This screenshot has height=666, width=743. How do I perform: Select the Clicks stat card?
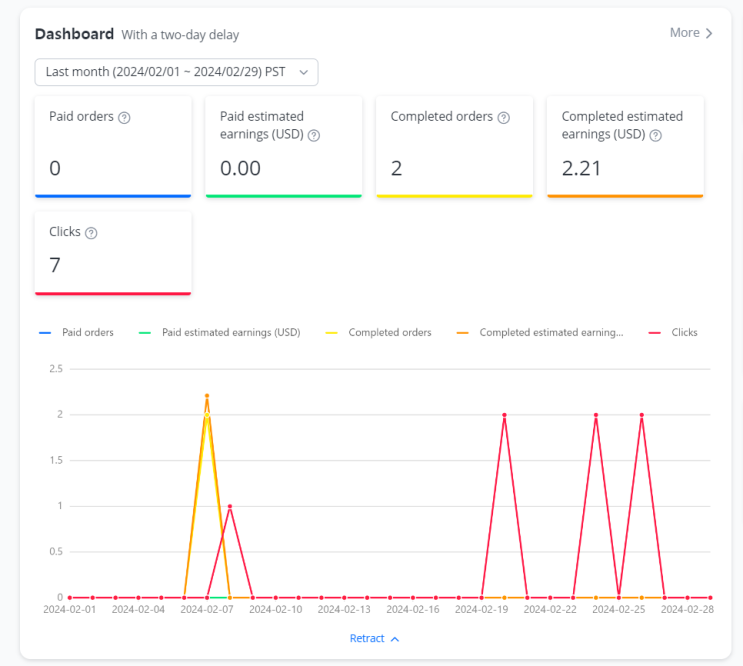coord(113,253)
